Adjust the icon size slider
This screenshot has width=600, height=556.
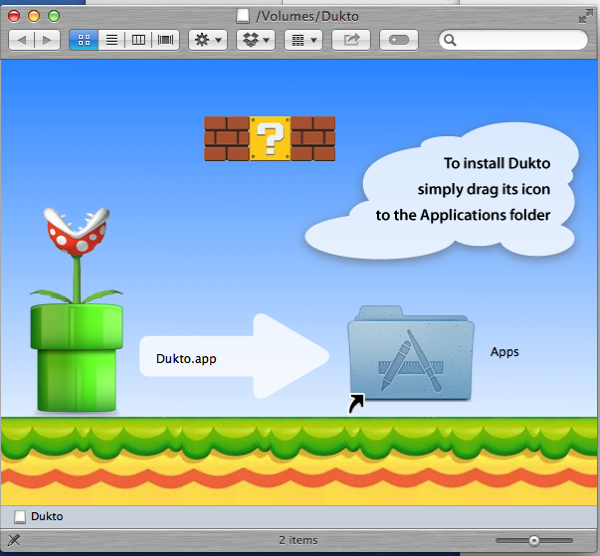(534, 540)
